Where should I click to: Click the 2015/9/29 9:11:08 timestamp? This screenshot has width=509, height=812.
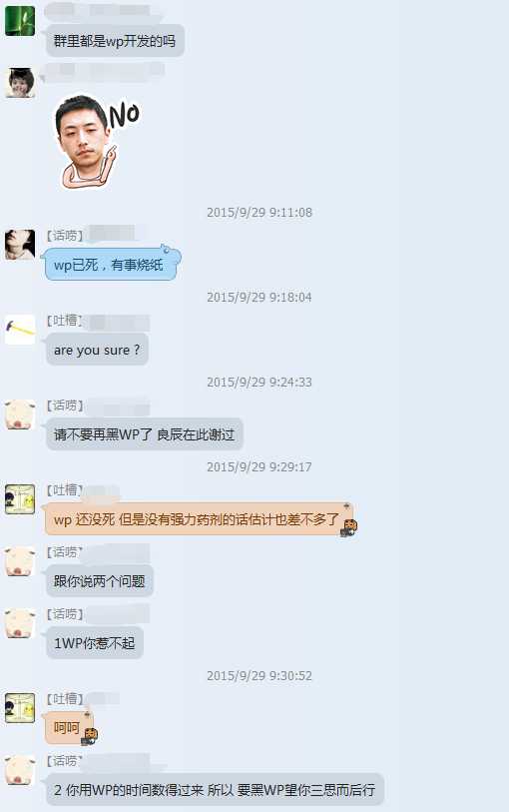259,213
